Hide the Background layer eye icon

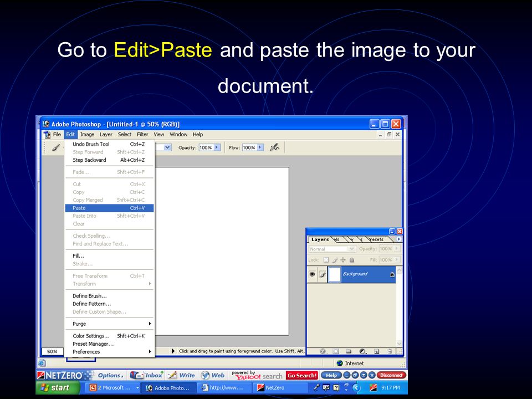pyautogui.click(x=312, y=274)
